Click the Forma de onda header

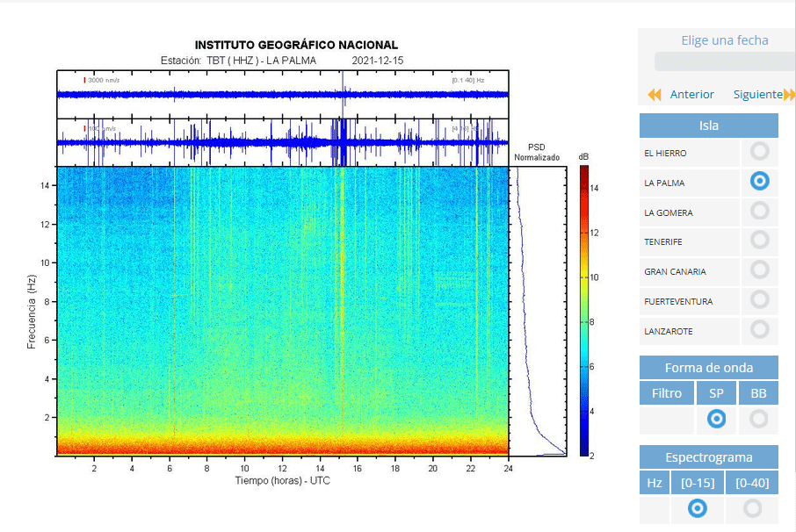(x=709, y=368)
